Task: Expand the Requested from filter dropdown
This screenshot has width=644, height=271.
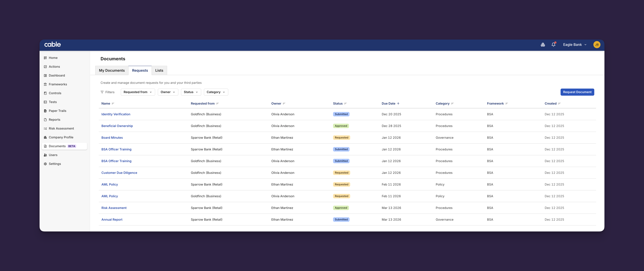Action: click(138, 92)
